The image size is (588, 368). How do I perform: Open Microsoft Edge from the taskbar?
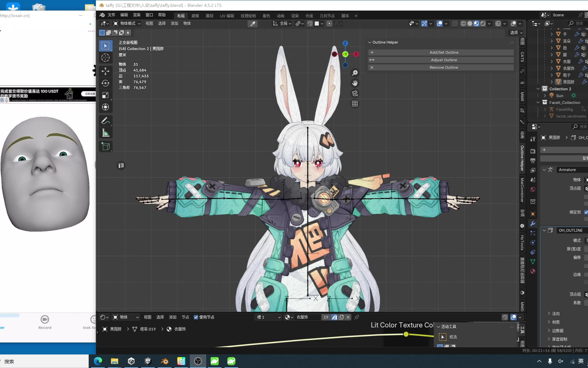coord(98,361)
